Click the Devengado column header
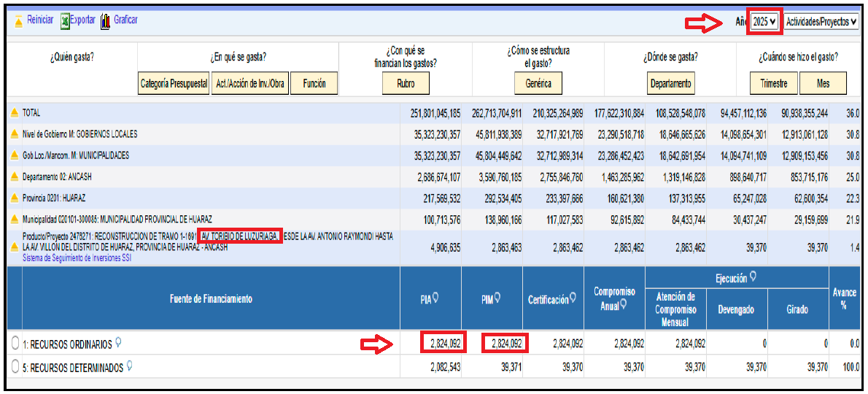868x394 pixels. click(x=737, y=310)
